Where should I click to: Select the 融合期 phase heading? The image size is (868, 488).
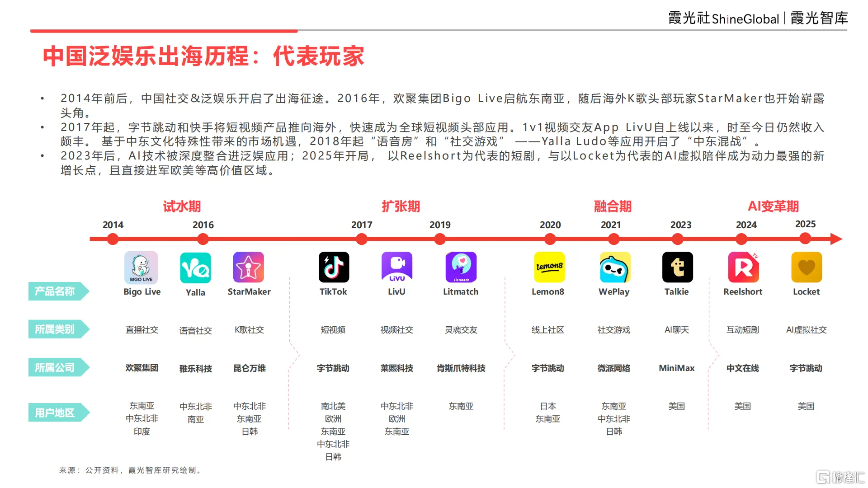(x=613, y=206)
